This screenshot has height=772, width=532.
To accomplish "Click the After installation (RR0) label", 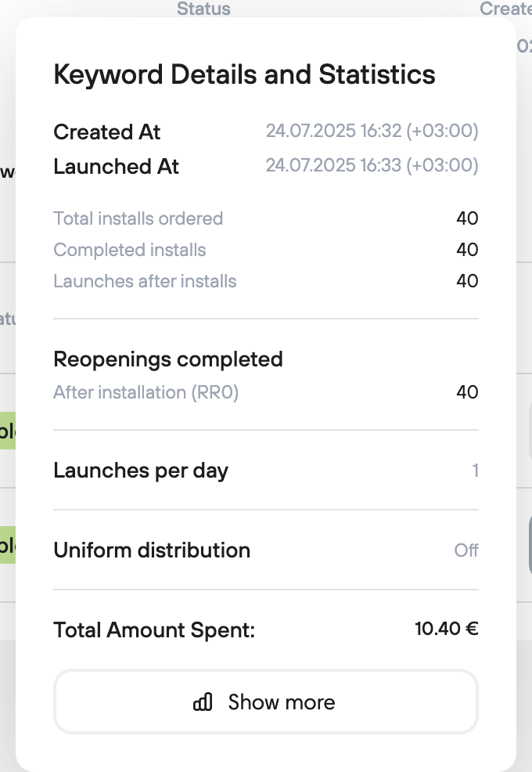I will point(146,392).
